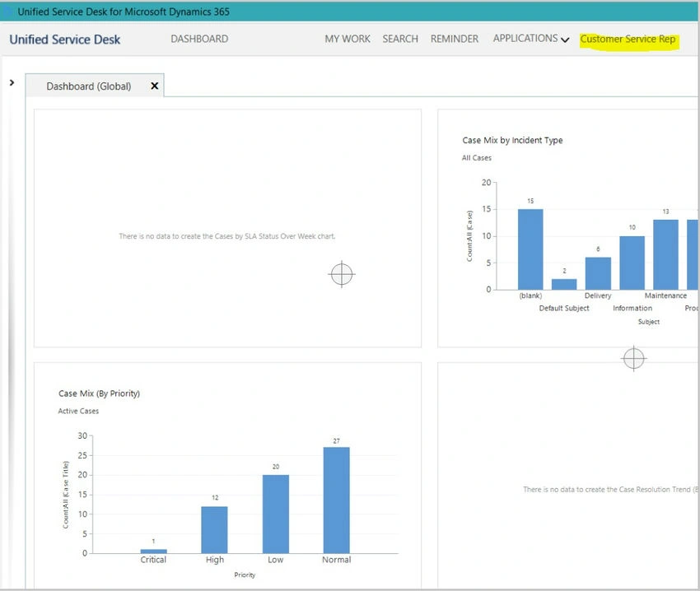700x591 pixels.
Task: Open the DASHBOARD toolbar item
Action: (199, 40)
